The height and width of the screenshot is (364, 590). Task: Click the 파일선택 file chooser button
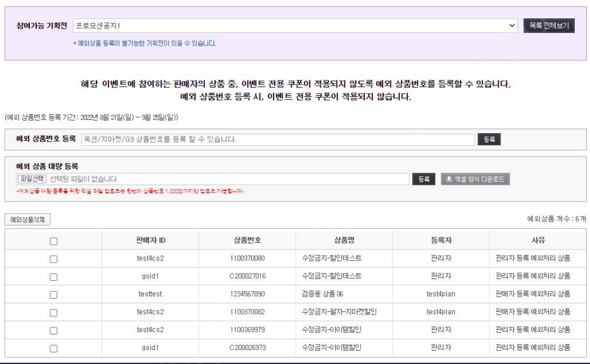pos(32,179)
